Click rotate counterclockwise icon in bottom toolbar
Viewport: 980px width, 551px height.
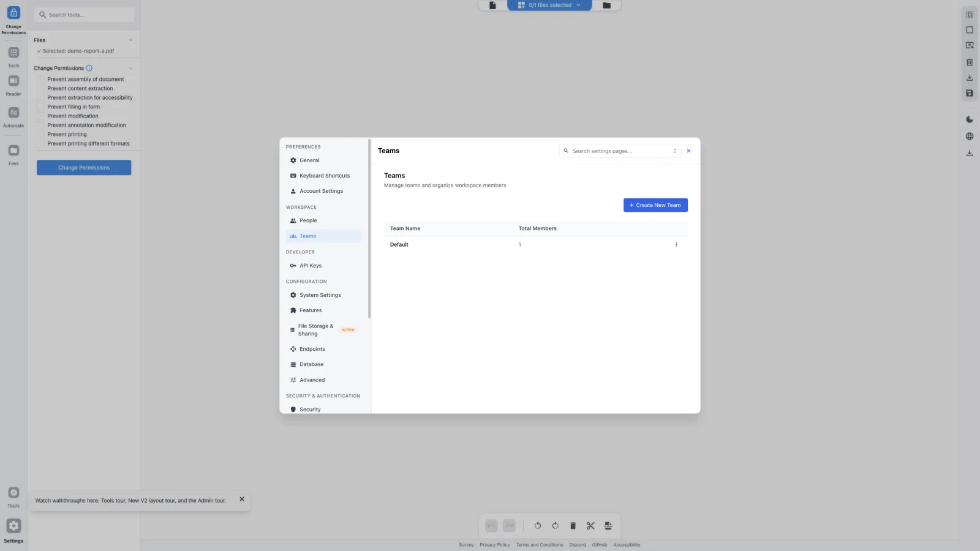[x=538, y=526]
